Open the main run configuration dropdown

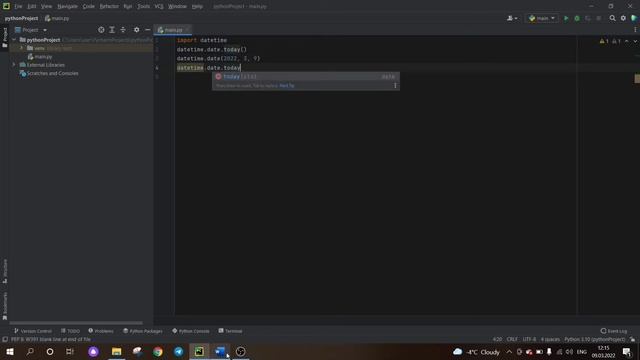click(x=542, y=18)
